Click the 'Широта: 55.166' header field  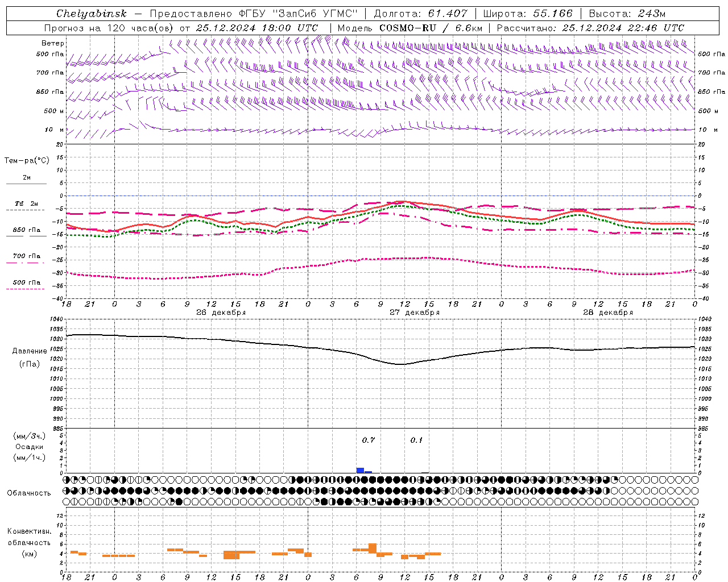(x=527, y=14)
